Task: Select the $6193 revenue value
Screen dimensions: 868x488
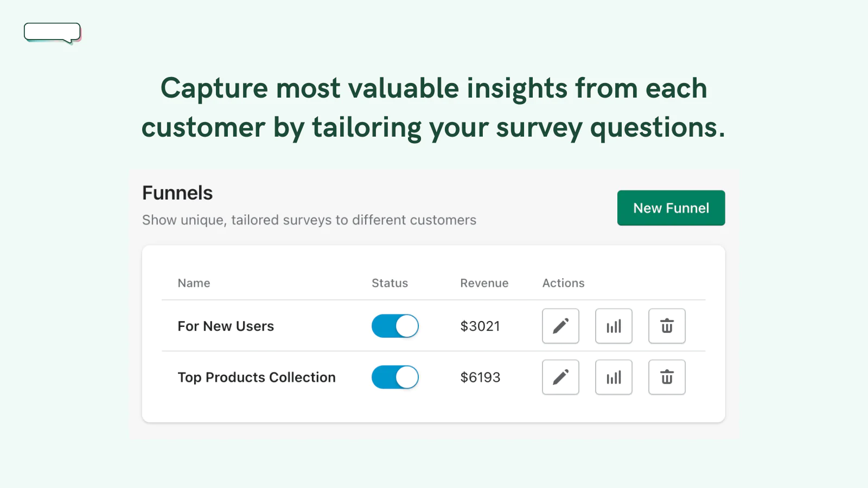Action: [x=480, y=377]
